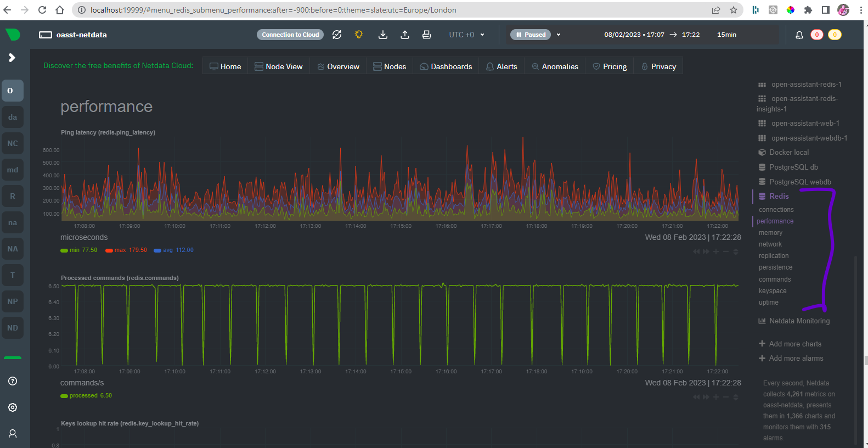
Task: Jump to Redis memory submenu
Action: (x=770, y=233)
